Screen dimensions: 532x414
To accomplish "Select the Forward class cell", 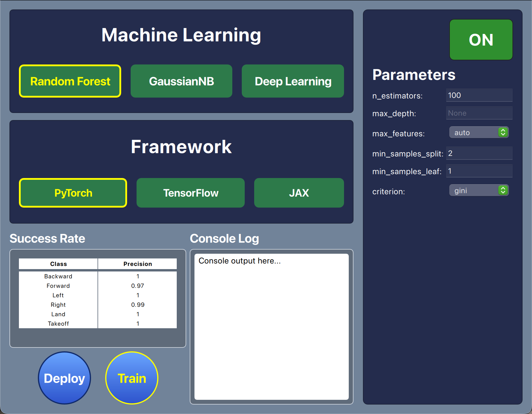I will 58,286.
